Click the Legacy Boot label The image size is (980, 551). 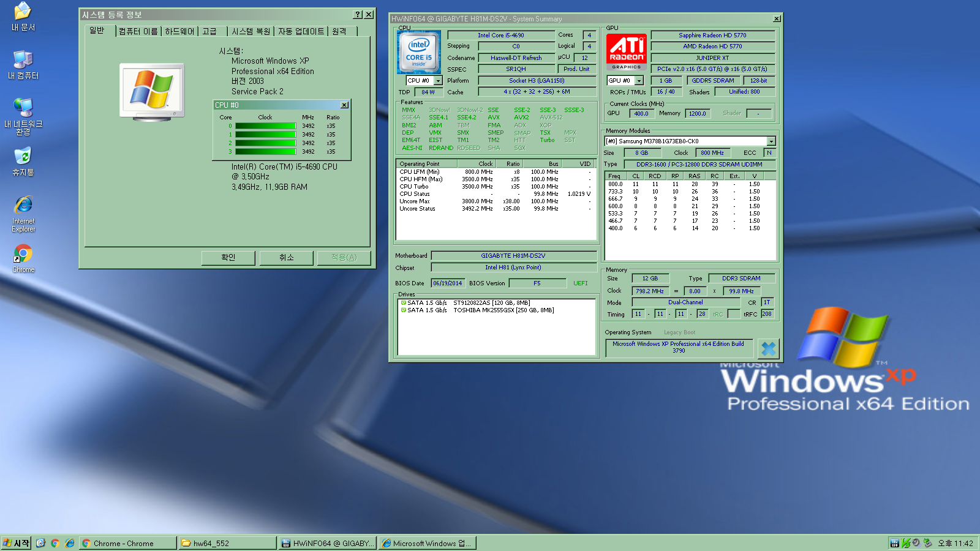click(679, 332)
